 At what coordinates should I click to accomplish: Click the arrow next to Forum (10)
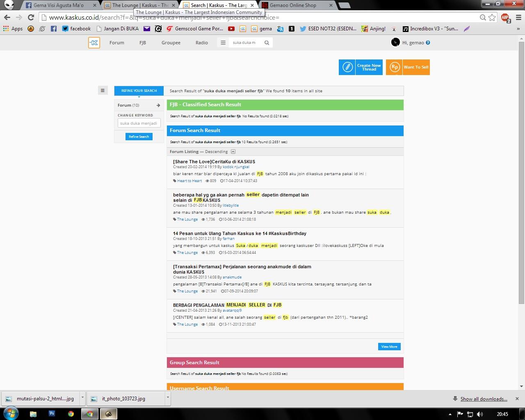point(158,105)
